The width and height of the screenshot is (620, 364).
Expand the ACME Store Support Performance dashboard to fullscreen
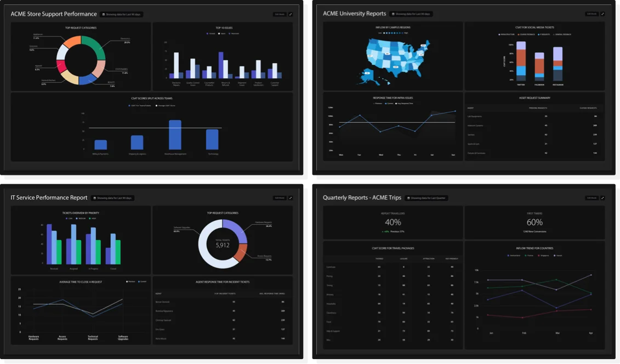(290, 14)
